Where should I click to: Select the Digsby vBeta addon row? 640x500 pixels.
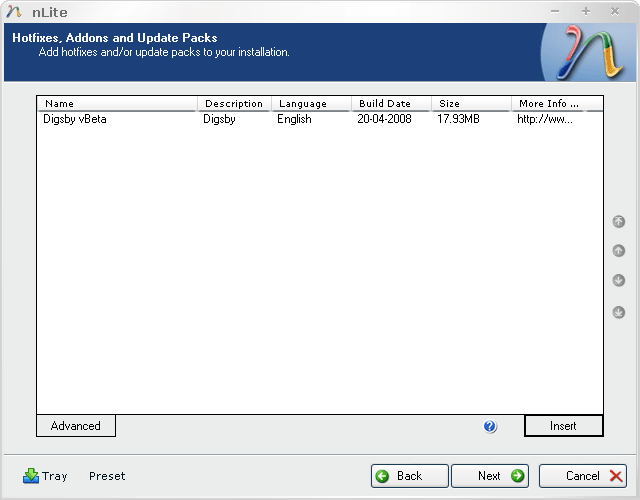click(x=320, y=119)
